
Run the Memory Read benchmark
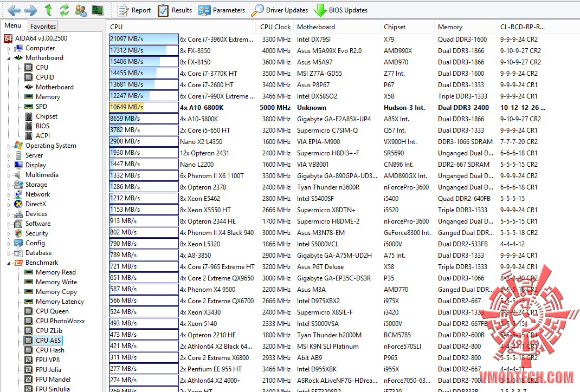coord(50,272)
